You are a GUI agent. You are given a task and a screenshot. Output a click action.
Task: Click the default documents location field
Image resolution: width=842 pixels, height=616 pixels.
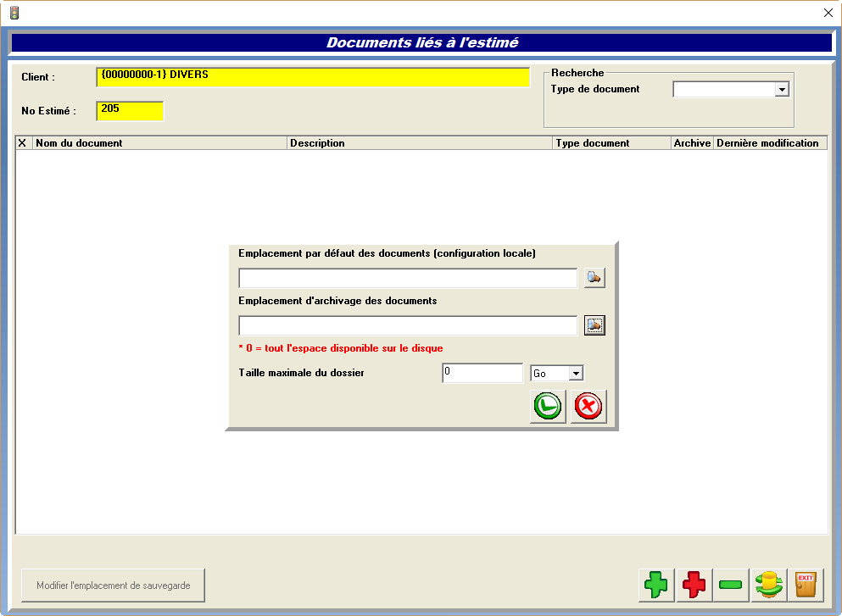tap(408, 278)
